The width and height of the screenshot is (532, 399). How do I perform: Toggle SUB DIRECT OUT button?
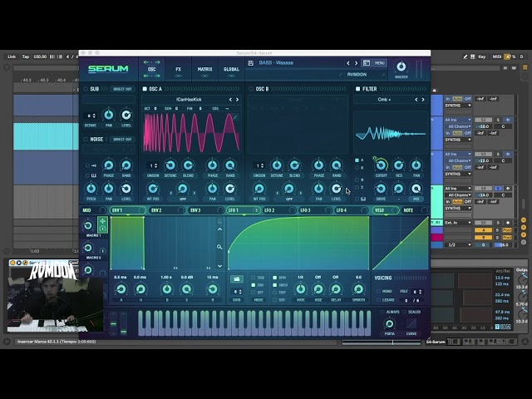[x=122, y=89]
